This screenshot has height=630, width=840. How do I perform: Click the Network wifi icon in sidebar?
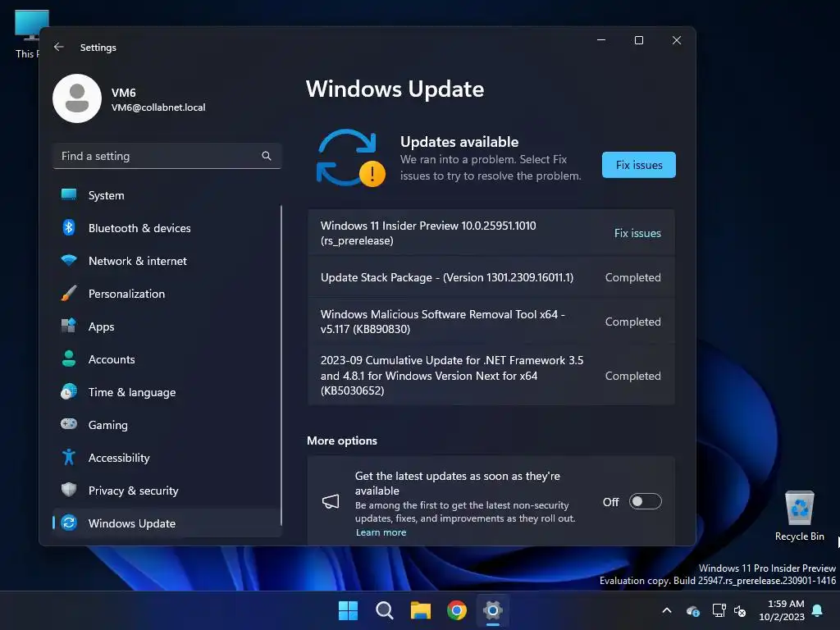(x=69, y=260)
